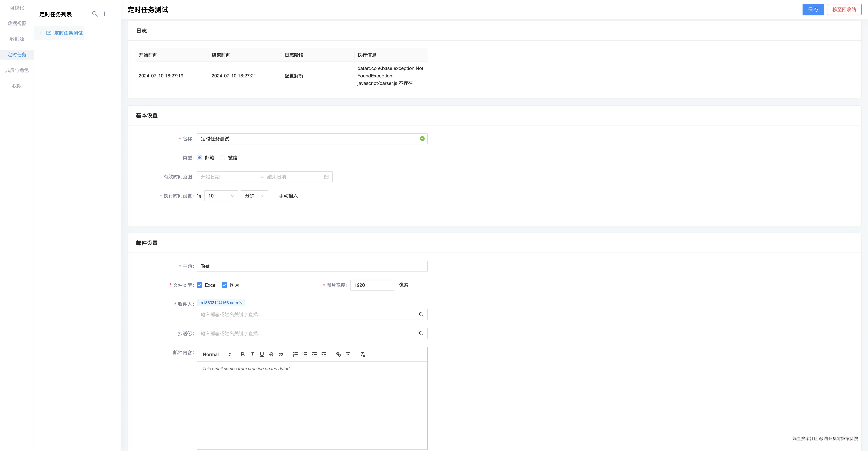This screenshot has width=868, height=451.
Task: Insert an image in the email editor
Action: tap(348, 354)
